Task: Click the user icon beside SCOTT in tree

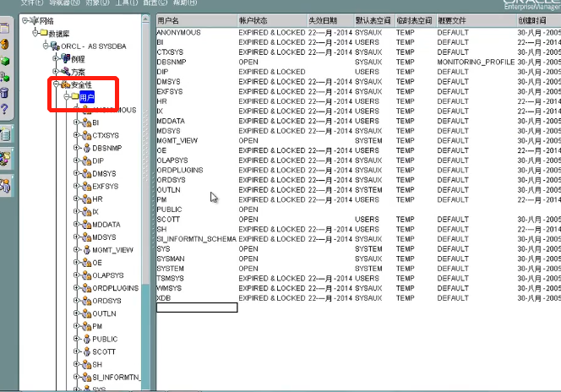Action: [x=86, y=352]
